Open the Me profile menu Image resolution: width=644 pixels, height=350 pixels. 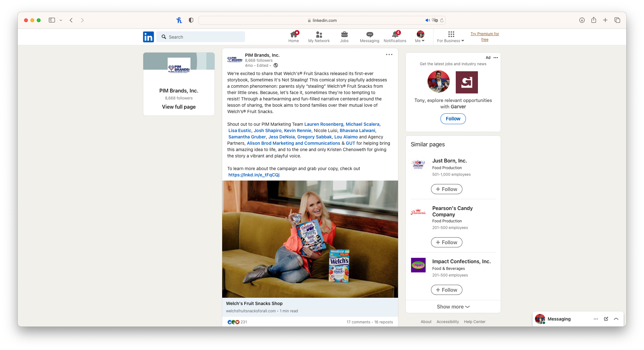pyautogui.click(x=420, y=37)
